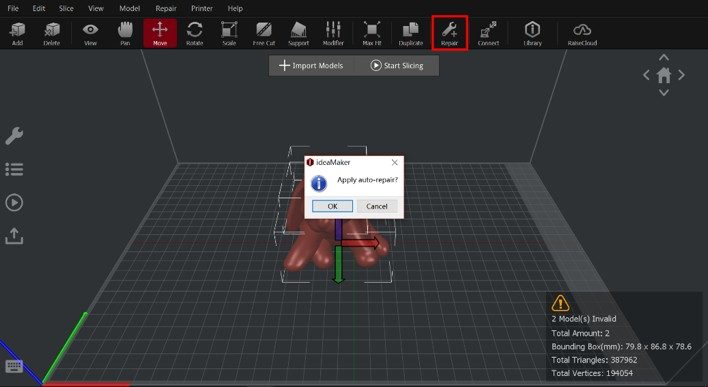The height and width of the screenshot is (387, 708).
Task: Click the wrench icon in left sidebar
Action: click(14, 135)
